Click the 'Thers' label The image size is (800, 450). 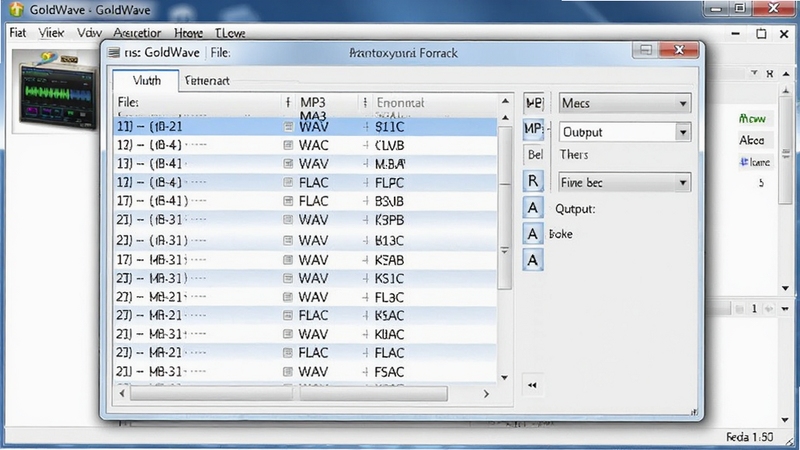(574, 155)
